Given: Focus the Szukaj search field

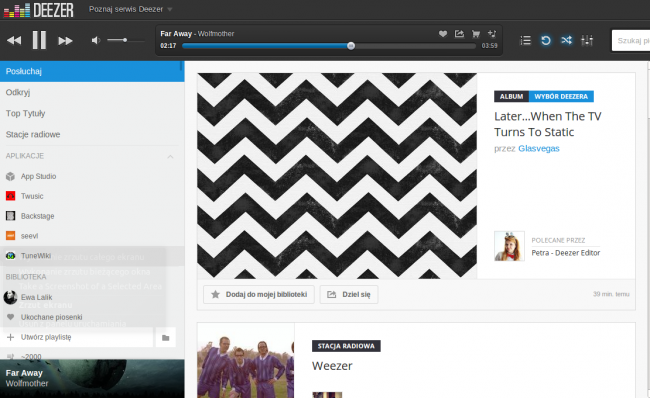Looking at the screenshot, I should point(631,41).
